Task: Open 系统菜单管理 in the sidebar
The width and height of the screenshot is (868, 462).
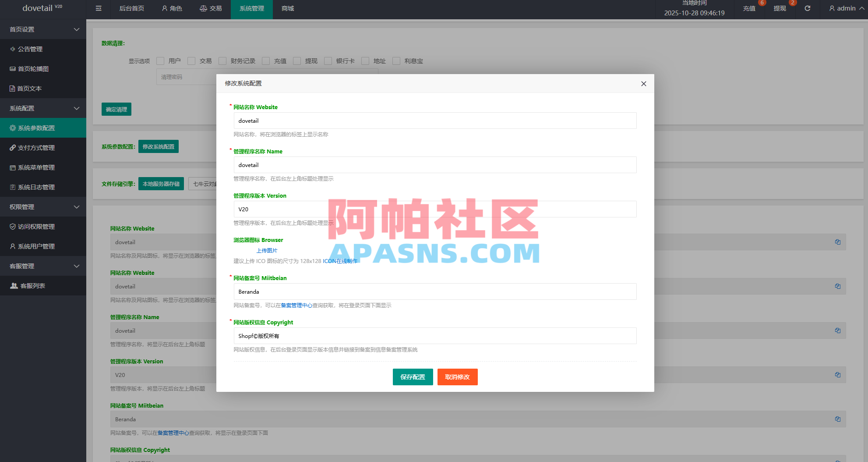Action: pyautogui.click(x=43, y=167)
